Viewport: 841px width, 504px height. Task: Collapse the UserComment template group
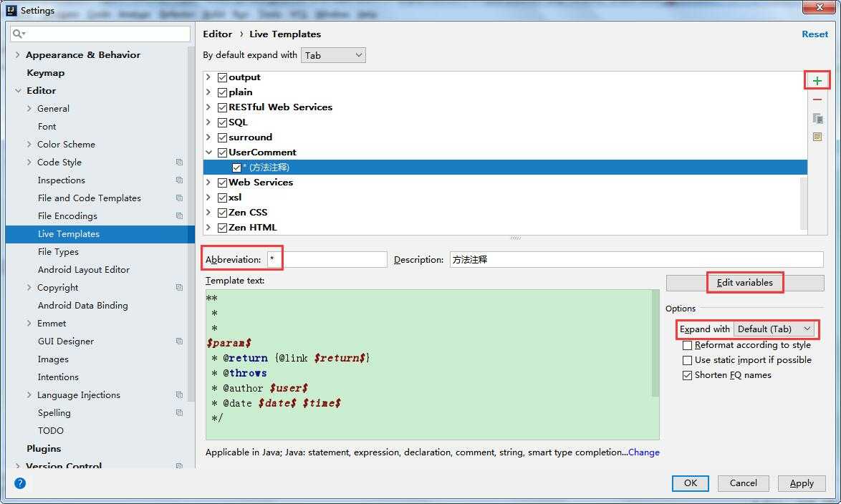[x=208, y=152]
